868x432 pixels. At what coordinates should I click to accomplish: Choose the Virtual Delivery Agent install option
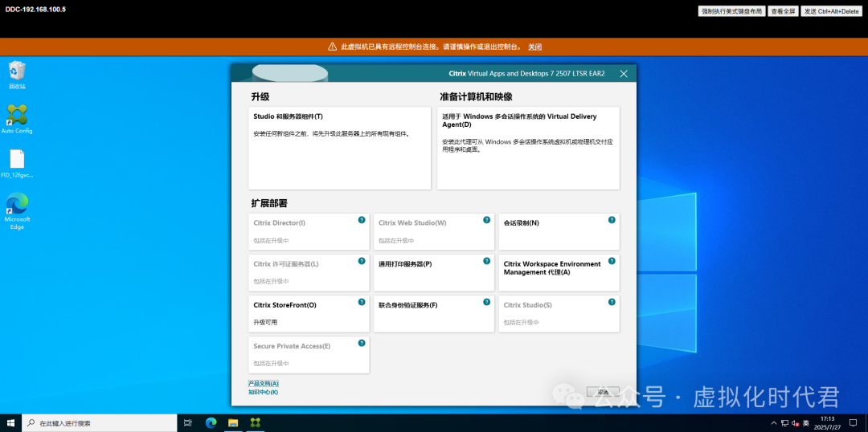pos(528,149)
